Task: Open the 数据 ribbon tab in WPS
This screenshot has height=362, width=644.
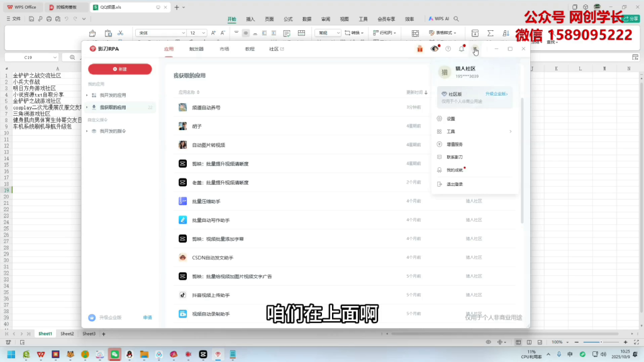Action: [306, 19]
